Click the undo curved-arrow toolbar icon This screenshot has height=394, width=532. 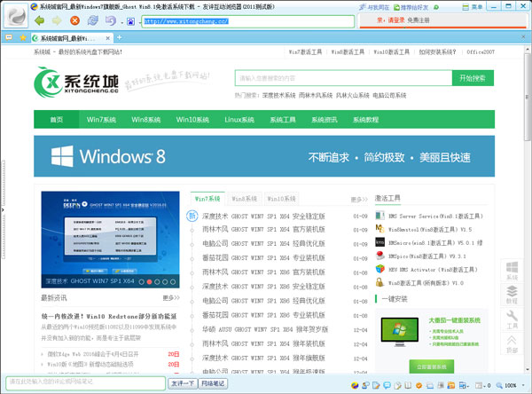111,20
